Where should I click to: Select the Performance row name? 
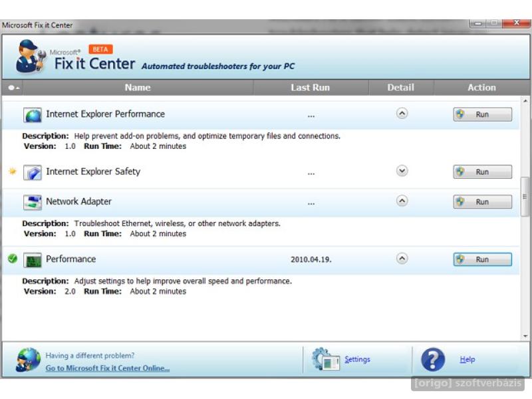pos(71,259)
